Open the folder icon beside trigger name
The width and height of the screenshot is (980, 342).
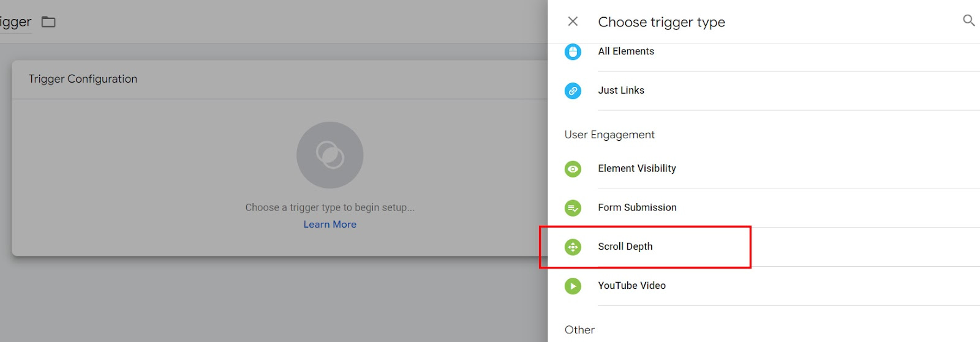tap(48, 22)
